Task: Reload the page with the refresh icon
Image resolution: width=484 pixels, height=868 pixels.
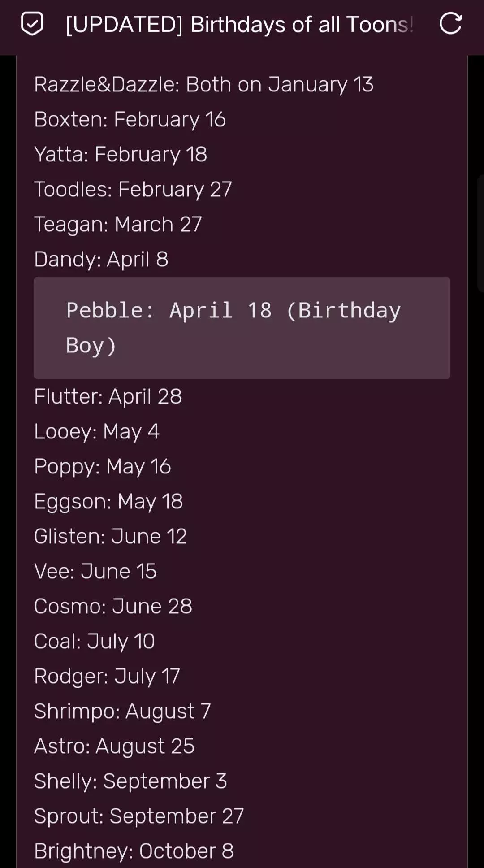Action: (450, 24)
